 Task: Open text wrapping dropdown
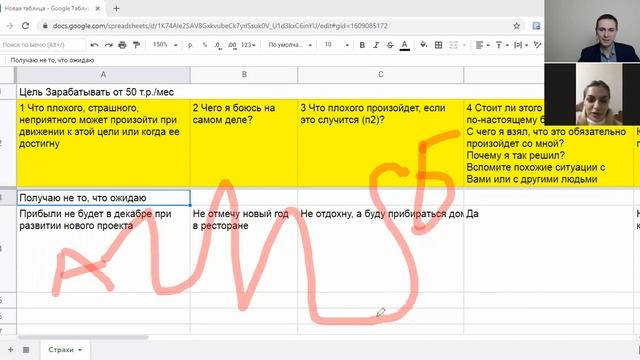coord(521,45)
